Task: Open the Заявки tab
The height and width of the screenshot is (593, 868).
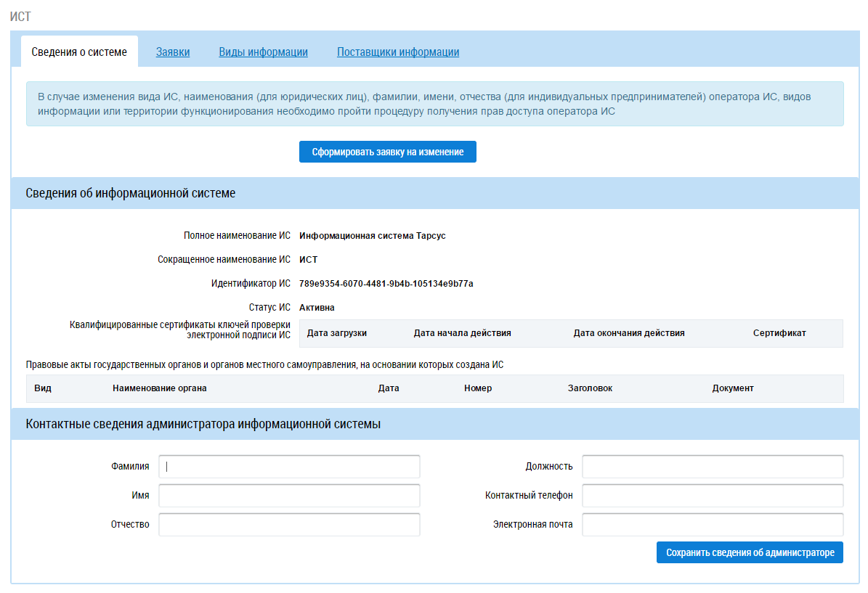Action: click(173, 52)
